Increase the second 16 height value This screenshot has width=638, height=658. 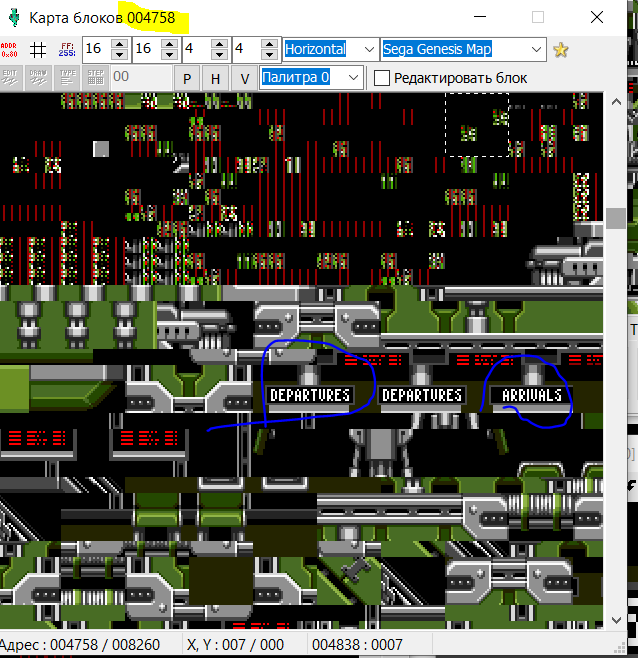pos(169,44)
